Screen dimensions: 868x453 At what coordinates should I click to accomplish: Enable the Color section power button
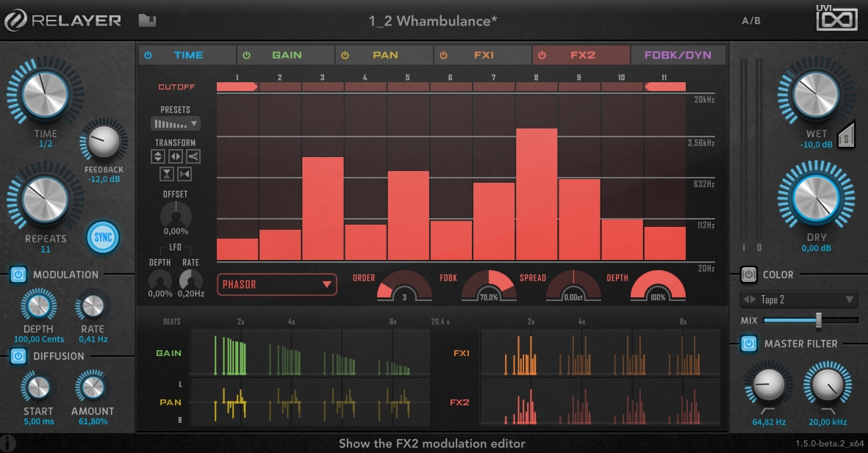click(748, 275)
